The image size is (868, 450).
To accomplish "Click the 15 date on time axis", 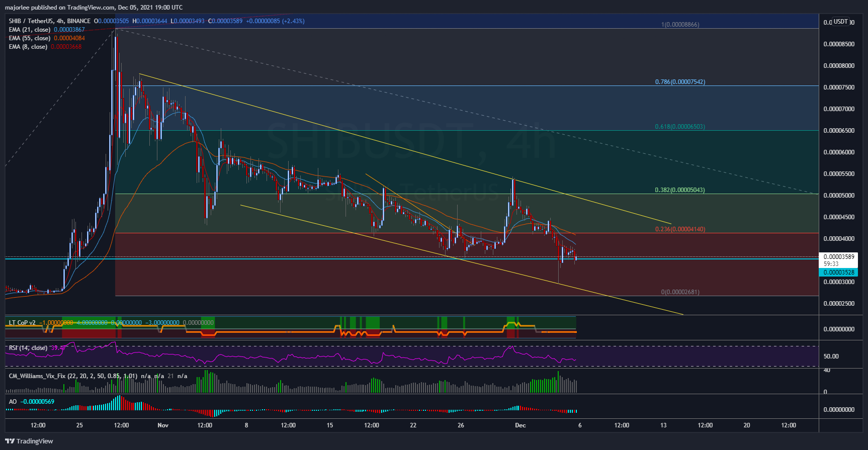I will (x=330, y=425).
